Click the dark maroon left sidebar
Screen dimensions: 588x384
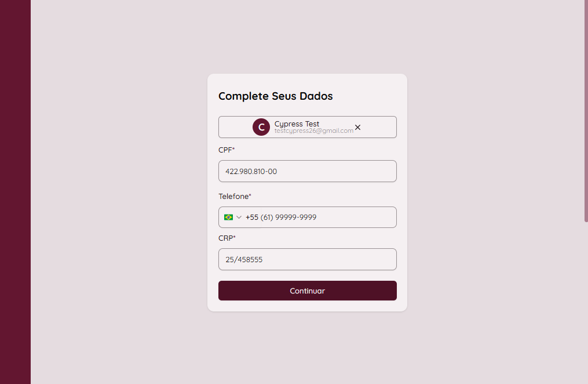click(15, 192)
